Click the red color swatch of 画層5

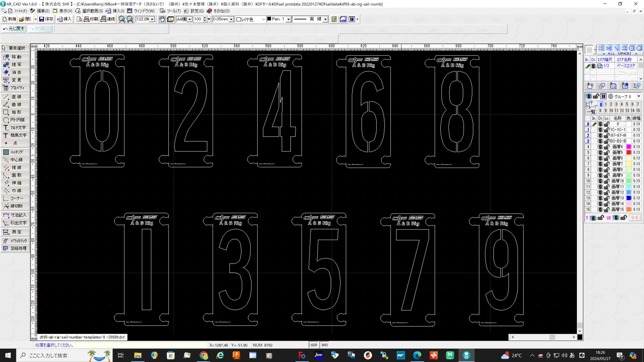click(629, 153)
